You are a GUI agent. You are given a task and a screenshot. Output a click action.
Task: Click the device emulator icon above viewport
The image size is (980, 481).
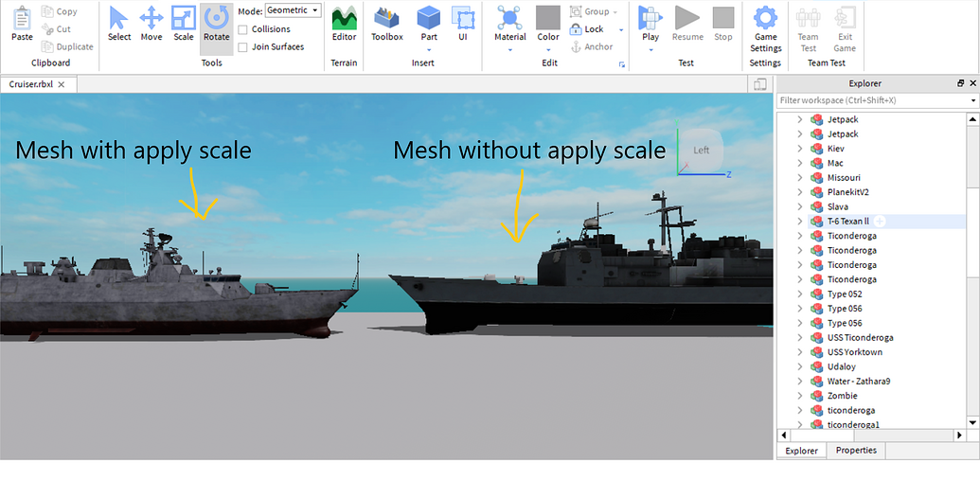[760, 84]
